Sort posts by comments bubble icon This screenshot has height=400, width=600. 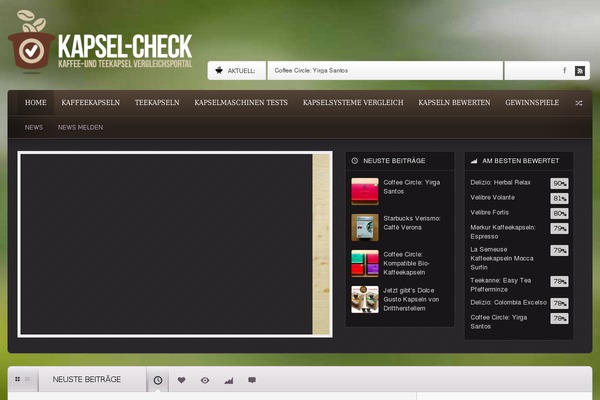pyautogui.click(x=252, y=380)
